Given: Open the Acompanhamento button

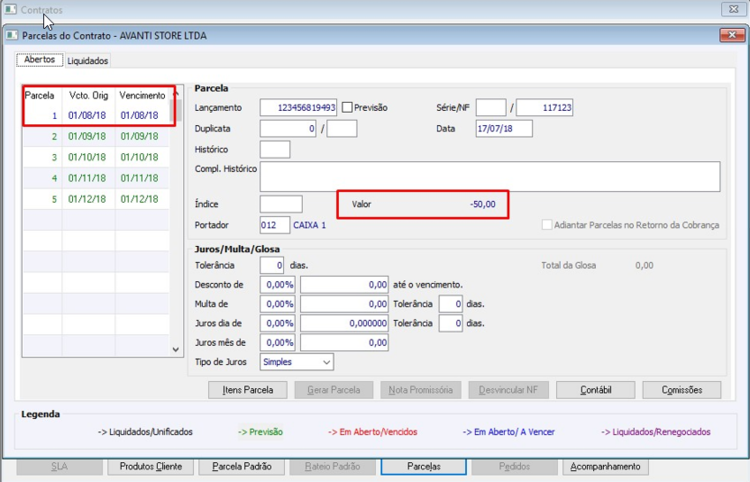Looking at the screenshot, I should pos(605,467).
